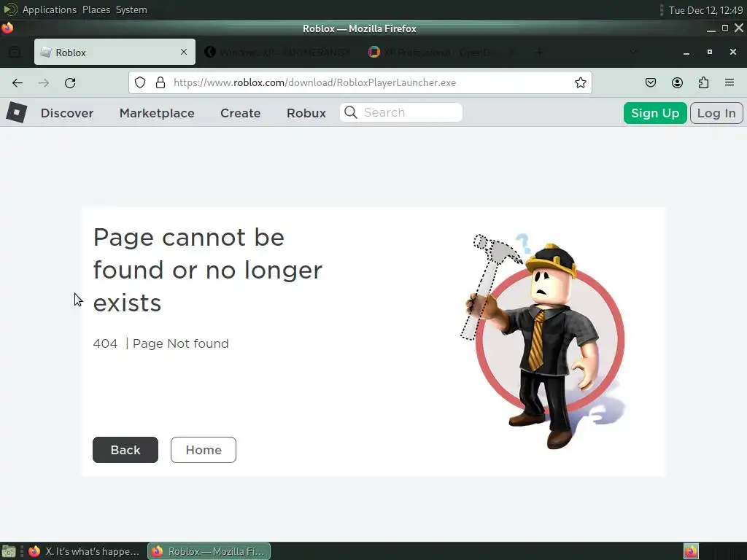Open the Robux page
The image size is (747, 560).
[x=306, y=113]
